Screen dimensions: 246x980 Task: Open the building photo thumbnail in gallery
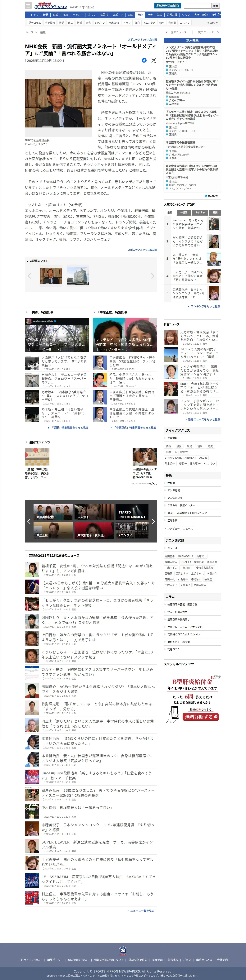pos(78,276)
